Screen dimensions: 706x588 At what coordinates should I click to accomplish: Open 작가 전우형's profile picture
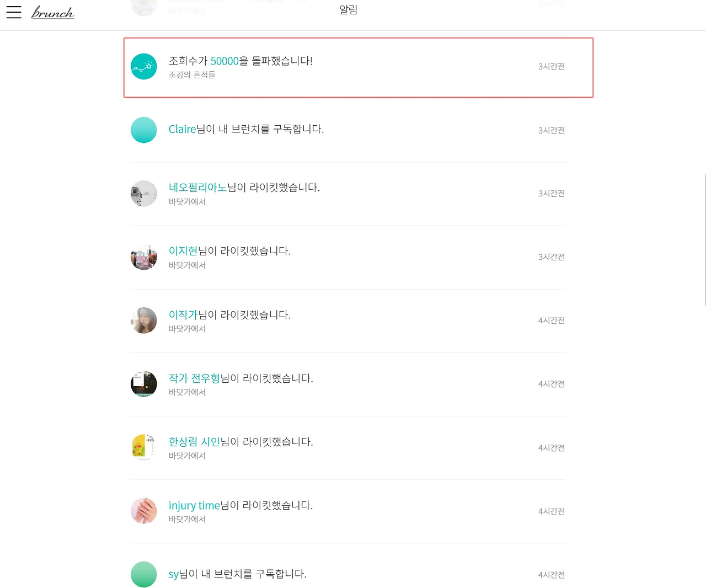click(144, 384)
